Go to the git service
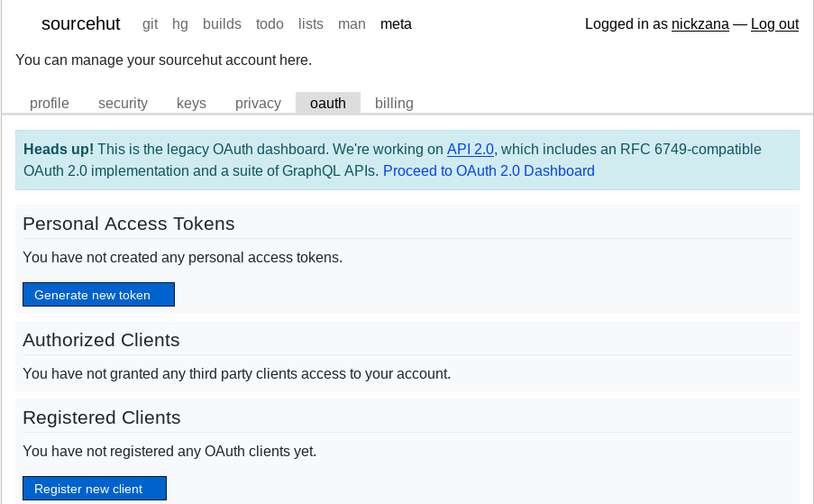Screen dimensions: 814x504 tap(150, 23)
